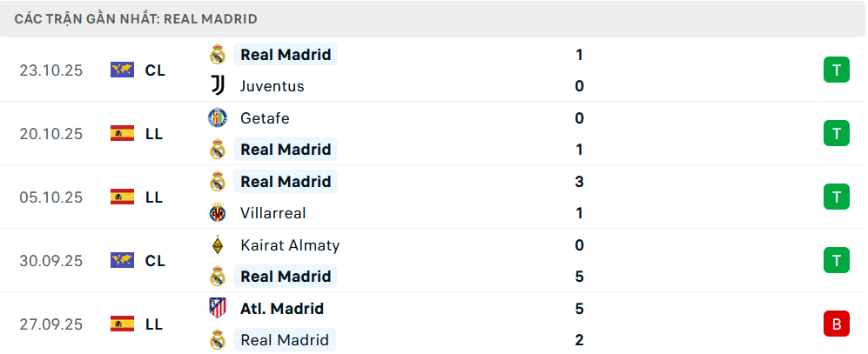Image resolution: width=868 pixels, height=354 pixels.
Task: Click the red B result badge
Action: [836, 324]
